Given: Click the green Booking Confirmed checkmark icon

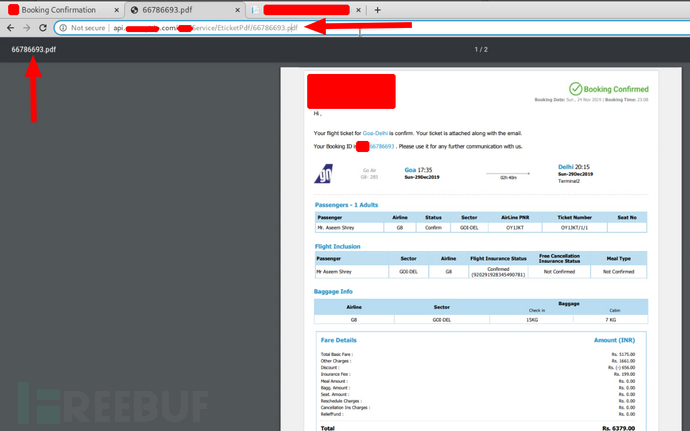Looking at the screenshot, I should point(575,88).
